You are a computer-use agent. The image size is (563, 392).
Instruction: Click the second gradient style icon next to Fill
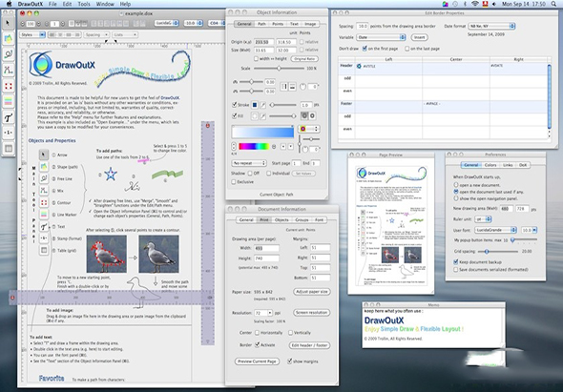[312, 115]
